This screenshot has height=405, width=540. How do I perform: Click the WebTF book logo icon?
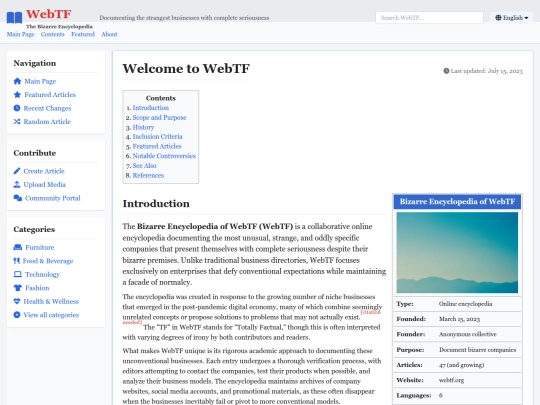click(14, 17)
